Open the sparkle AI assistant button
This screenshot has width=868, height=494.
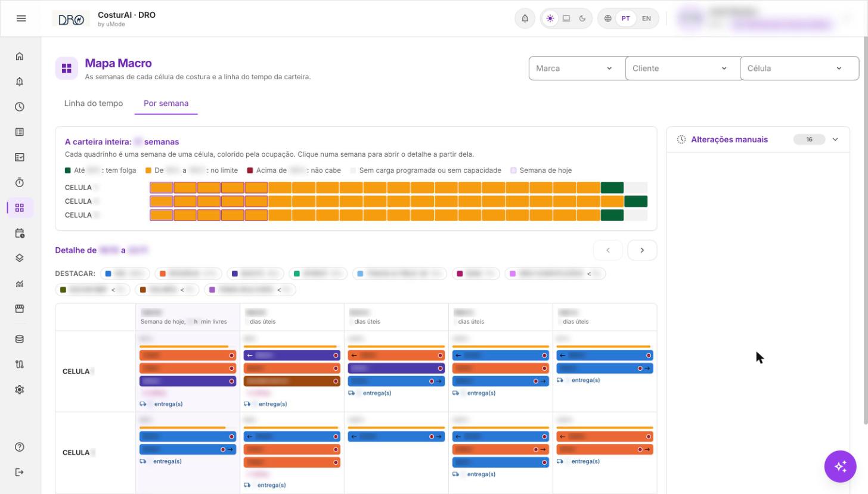point(841,467)
